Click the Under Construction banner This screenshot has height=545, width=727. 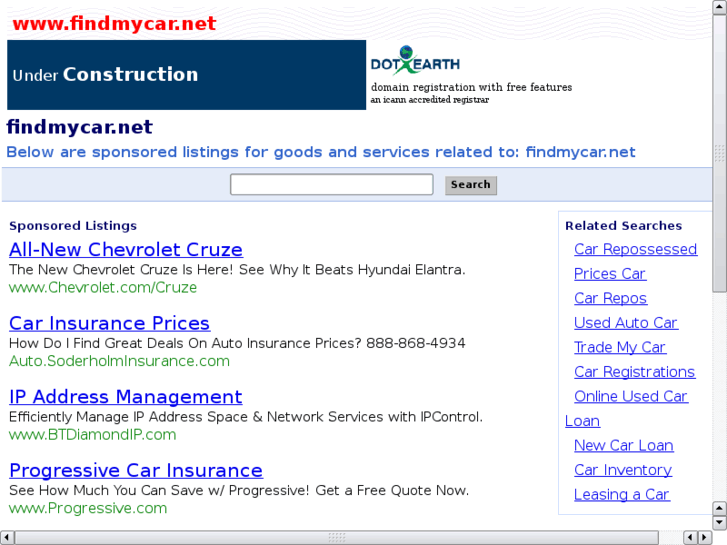[x=186, y=75]
